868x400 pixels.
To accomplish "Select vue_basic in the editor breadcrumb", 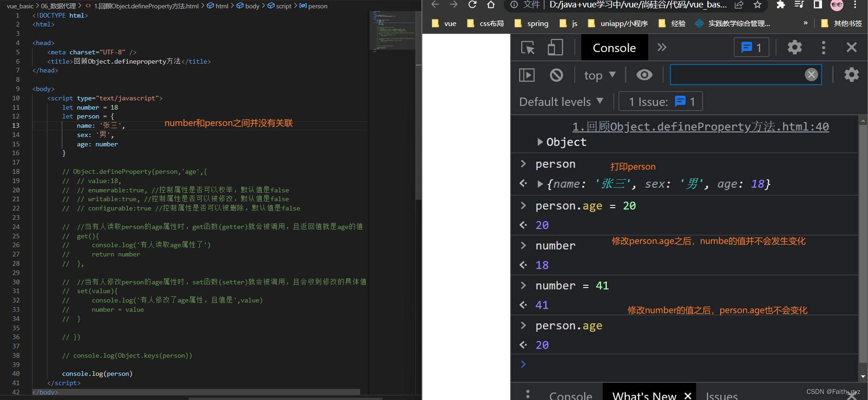I will pyautogui.click(x=20, y=6).
